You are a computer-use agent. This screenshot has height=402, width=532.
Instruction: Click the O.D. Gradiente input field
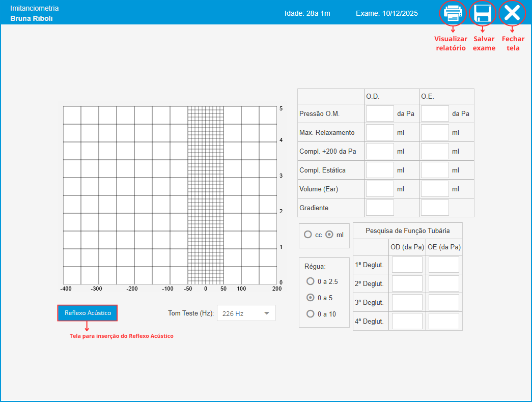point(380,208)
